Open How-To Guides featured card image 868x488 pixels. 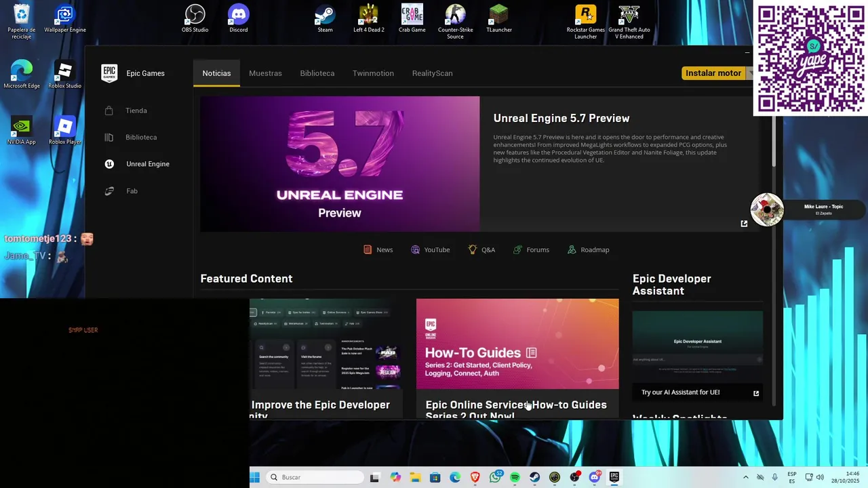[x=517, y=344]
